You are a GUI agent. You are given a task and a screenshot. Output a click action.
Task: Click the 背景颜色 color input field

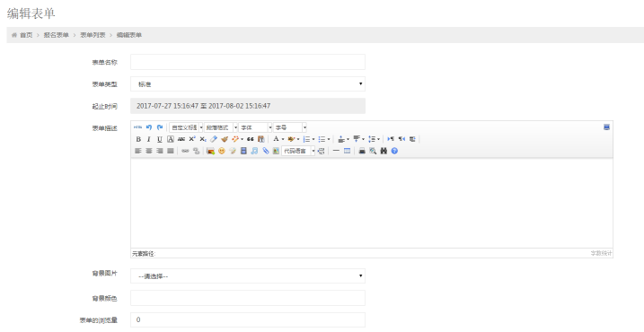coord(248,298)
